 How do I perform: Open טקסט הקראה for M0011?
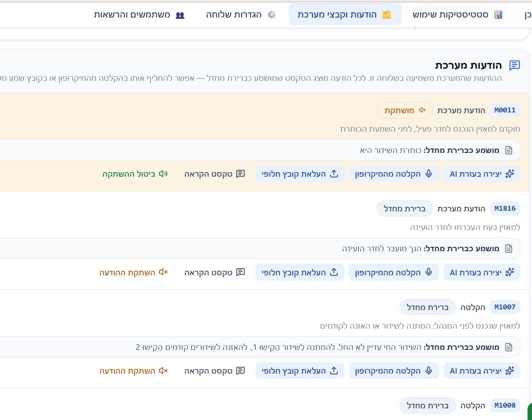(215, 174)
